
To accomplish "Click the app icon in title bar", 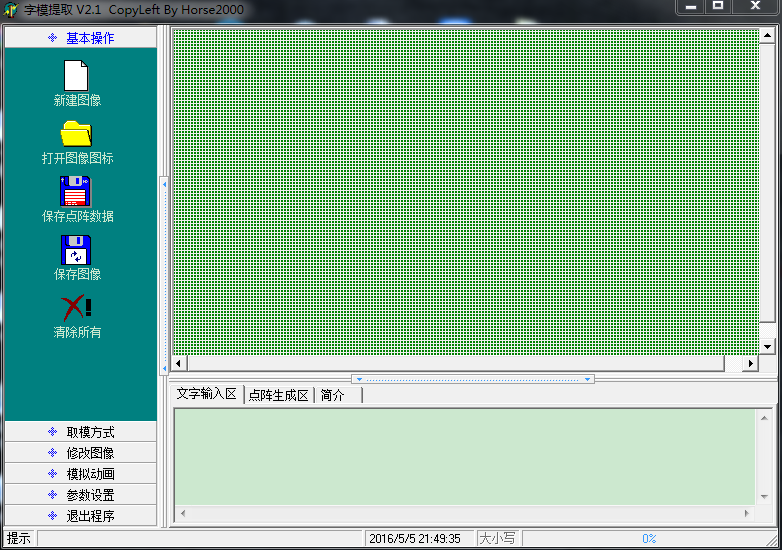I will pyautogui.click(x=11, y=10).
